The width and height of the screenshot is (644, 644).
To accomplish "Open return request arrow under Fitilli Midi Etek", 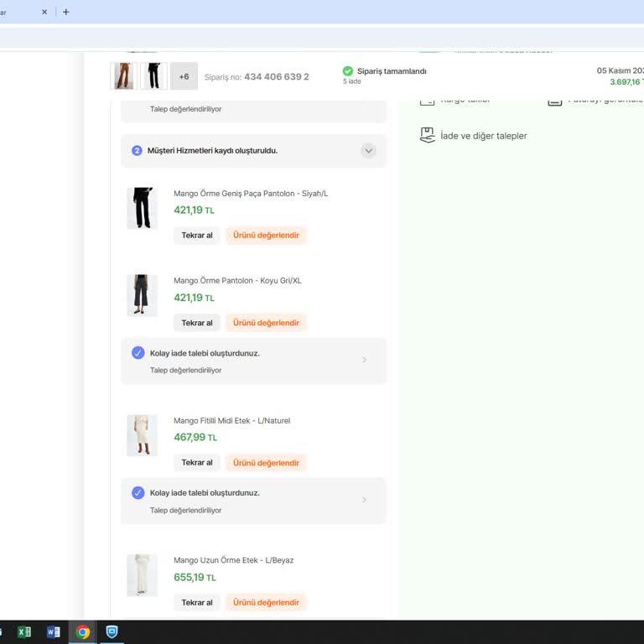I will (364, 500).
